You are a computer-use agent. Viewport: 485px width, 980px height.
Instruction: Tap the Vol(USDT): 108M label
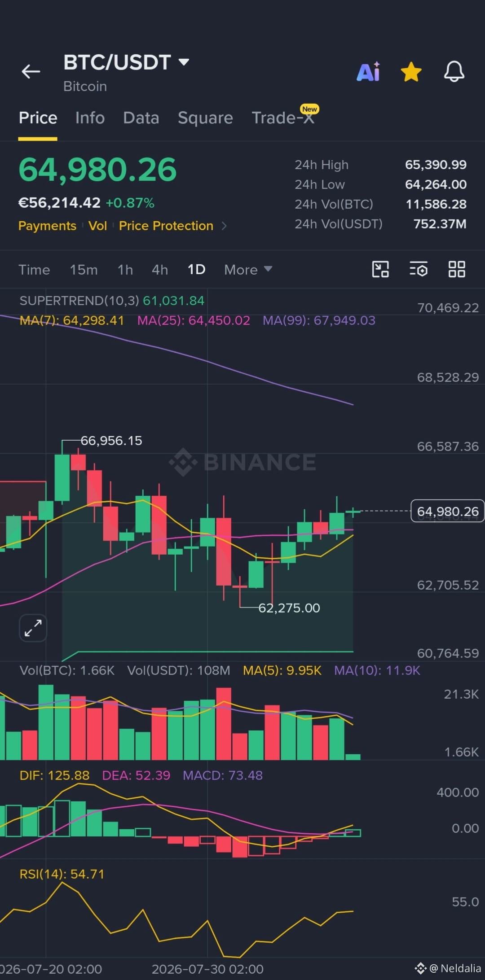click(179, 670)
